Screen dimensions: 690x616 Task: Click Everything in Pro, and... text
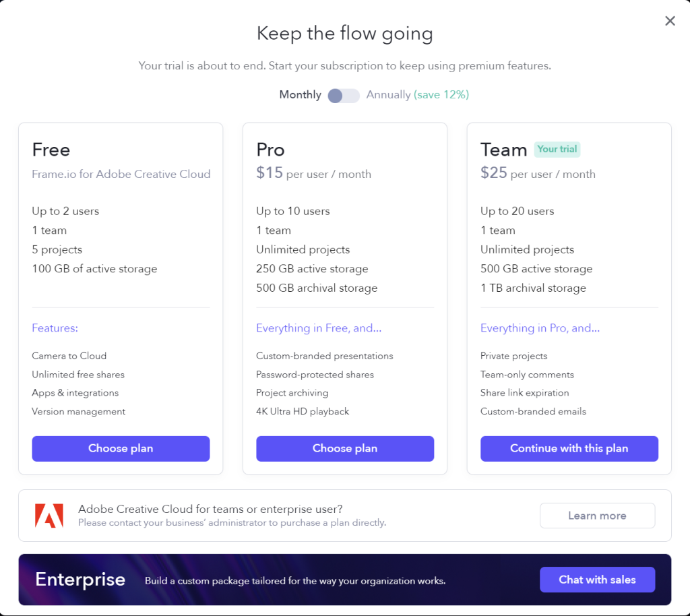pos(540,328)
